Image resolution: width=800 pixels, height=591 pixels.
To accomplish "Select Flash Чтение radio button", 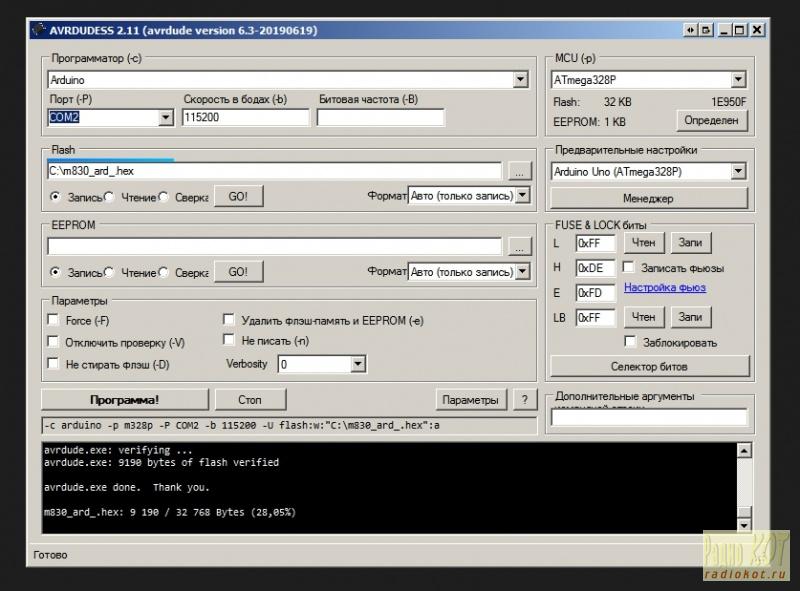I will pyautogui.click(x=109, y=197).
